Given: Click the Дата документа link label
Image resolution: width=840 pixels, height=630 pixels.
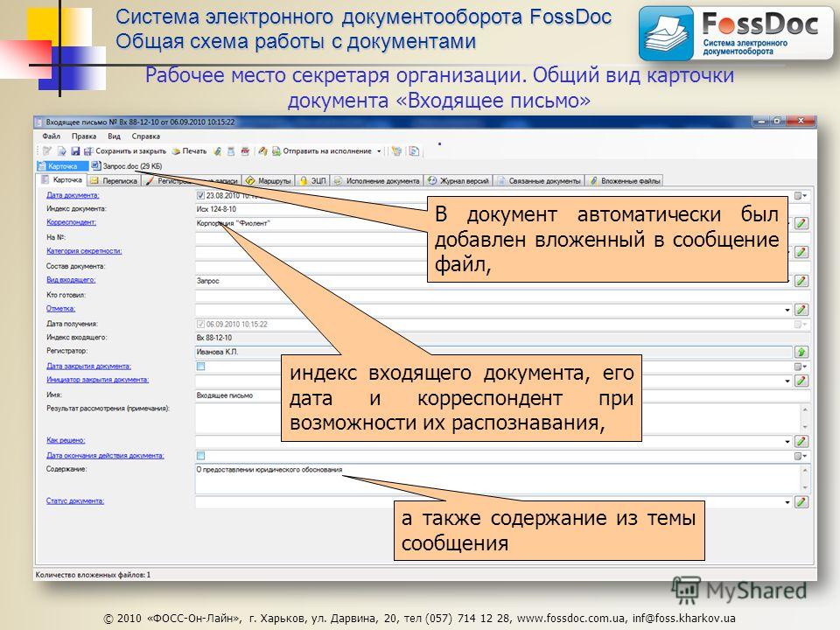Looking at the screenshot, I should tap(73, 195).
